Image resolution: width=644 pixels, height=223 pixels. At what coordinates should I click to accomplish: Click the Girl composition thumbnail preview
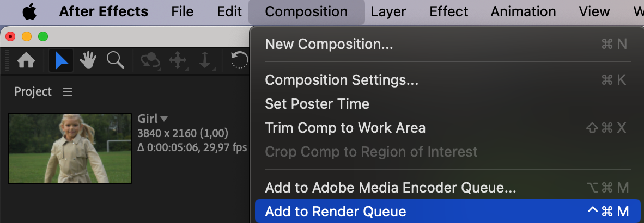pyautogui.click(x=70, y=148)
